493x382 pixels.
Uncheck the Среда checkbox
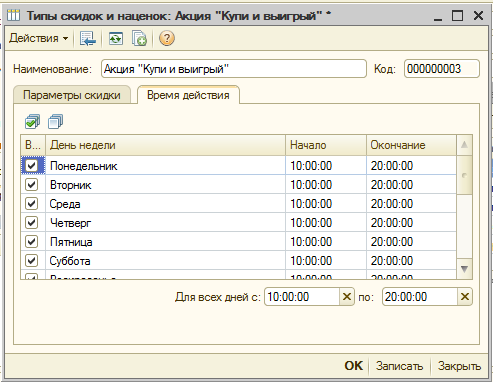tap(32, 203)
